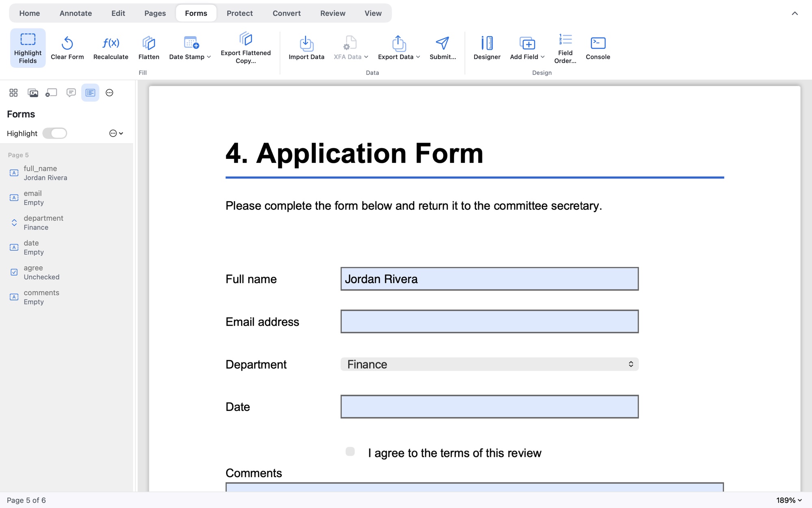The height and width of the screenshot is (508, 812).
Task: Click the Full name field with Jordan Rivera
Action: point(489,279)
